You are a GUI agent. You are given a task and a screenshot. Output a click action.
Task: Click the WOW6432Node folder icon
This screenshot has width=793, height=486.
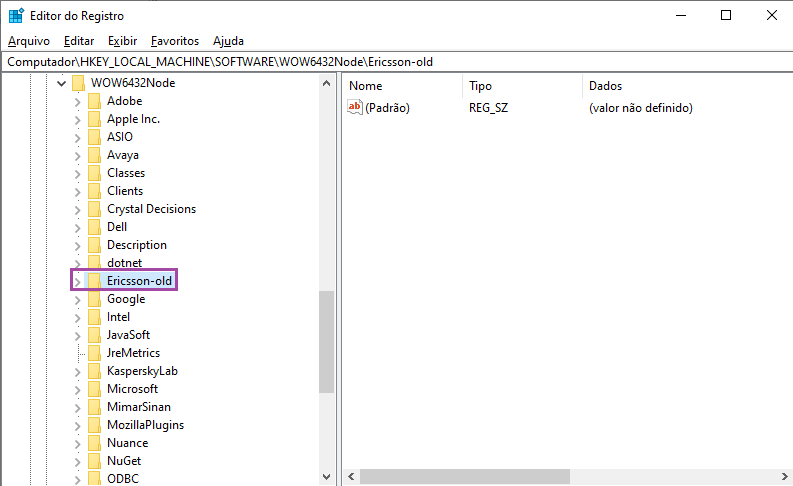[78, 83]
